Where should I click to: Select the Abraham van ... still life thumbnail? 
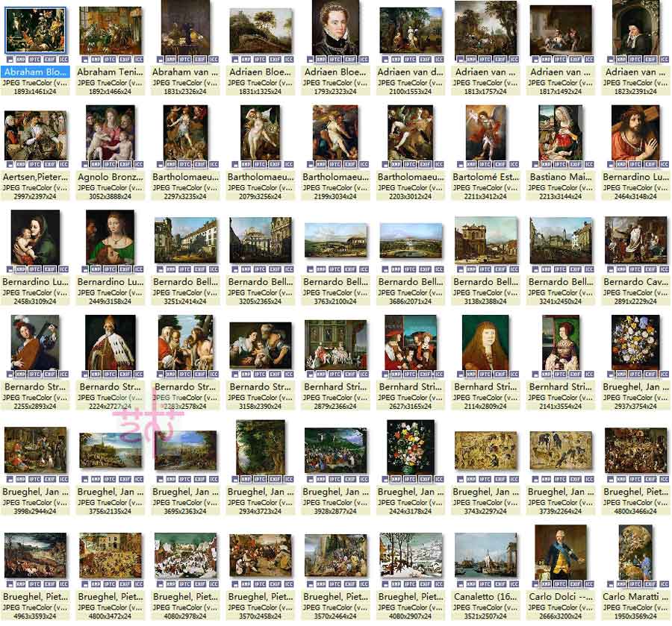click(x=186, y=28)
